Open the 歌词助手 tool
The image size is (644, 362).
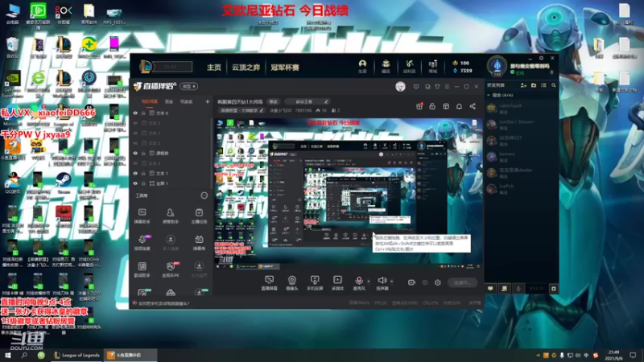point(142,269)
